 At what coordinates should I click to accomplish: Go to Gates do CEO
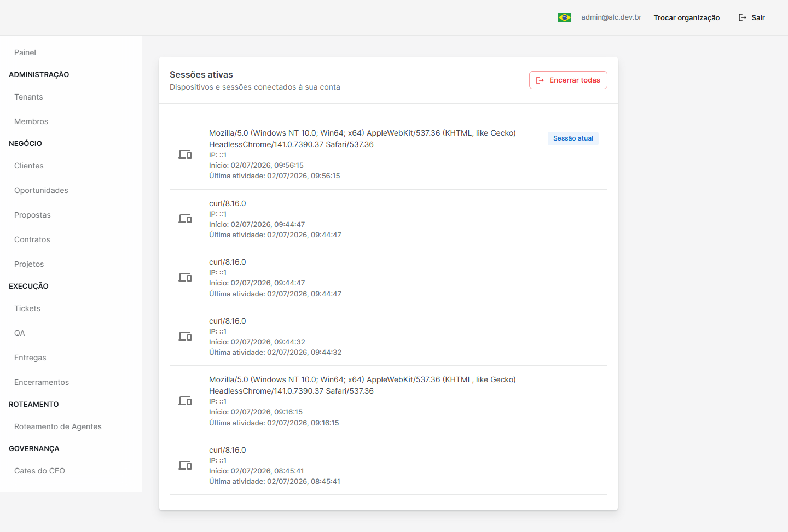pyautogui.click(x=39, y=471)
